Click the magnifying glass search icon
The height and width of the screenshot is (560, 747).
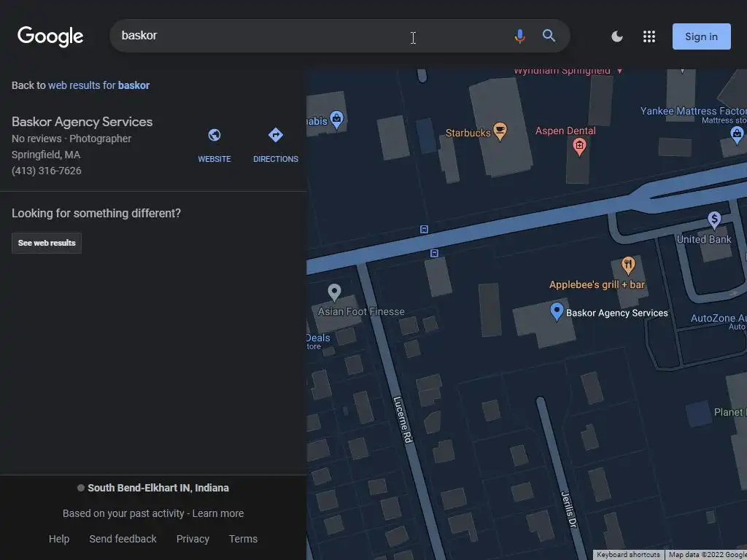(549, 36)
